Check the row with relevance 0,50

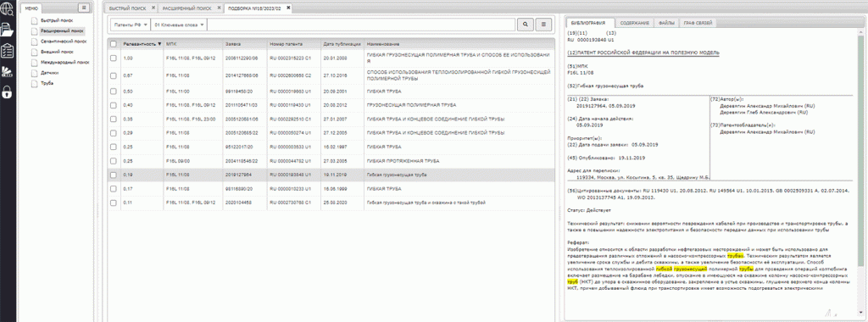pos(114,91)
